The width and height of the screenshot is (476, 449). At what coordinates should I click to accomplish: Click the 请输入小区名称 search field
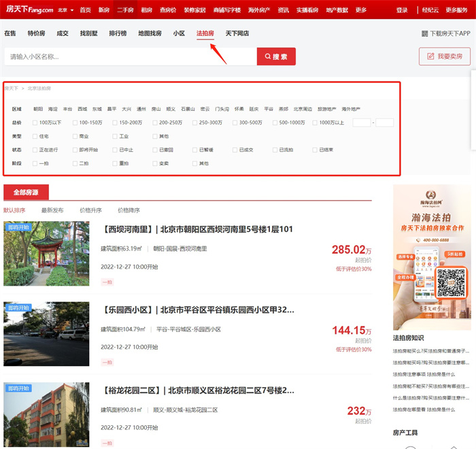coord(129,56)
